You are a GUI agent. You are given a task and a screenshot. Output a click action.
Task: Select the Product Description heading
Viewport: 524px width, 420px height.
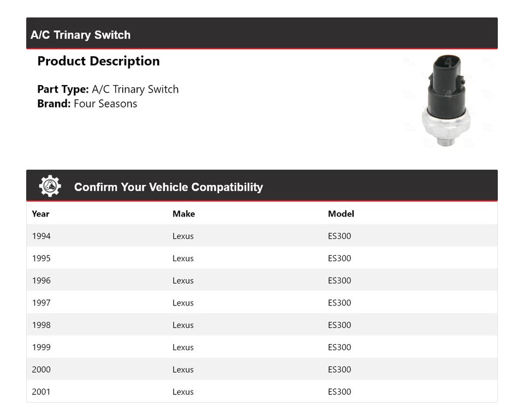click(98, 61)
